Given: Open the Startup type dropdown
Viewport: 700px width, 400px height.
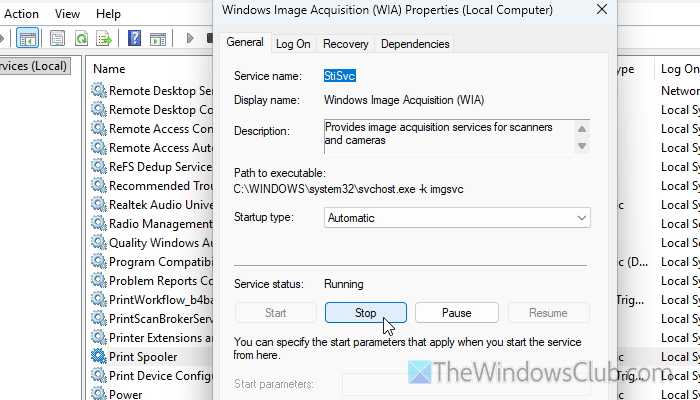Looking at the screenshot, I should pos(457,218).
